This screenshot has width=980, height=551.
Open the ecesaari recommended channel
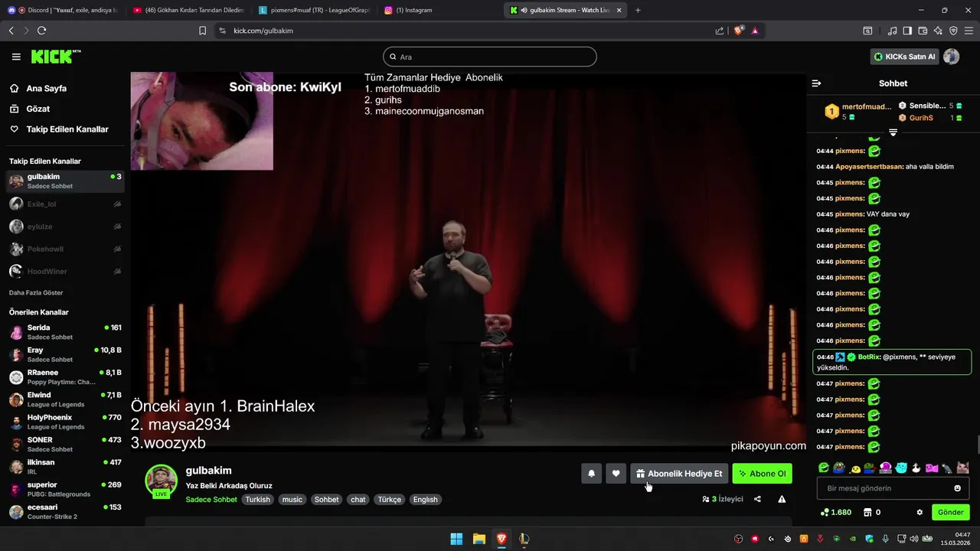click(x=65, y=511)
